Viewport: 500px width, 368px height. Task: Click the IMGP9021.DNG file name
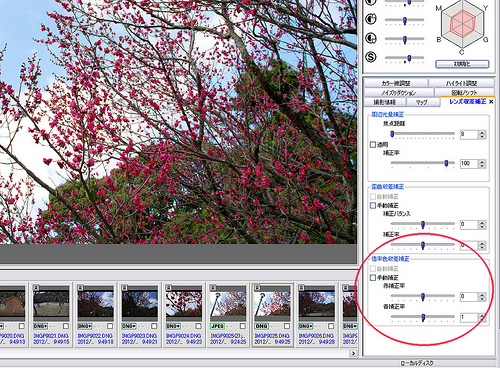(x=51, y=336)
